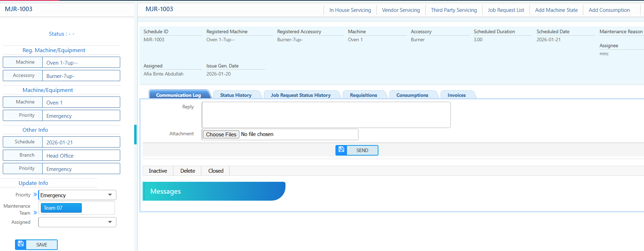
Task: Click double-arrow icon next to Maintenance Team
Action: click(35, 213)
